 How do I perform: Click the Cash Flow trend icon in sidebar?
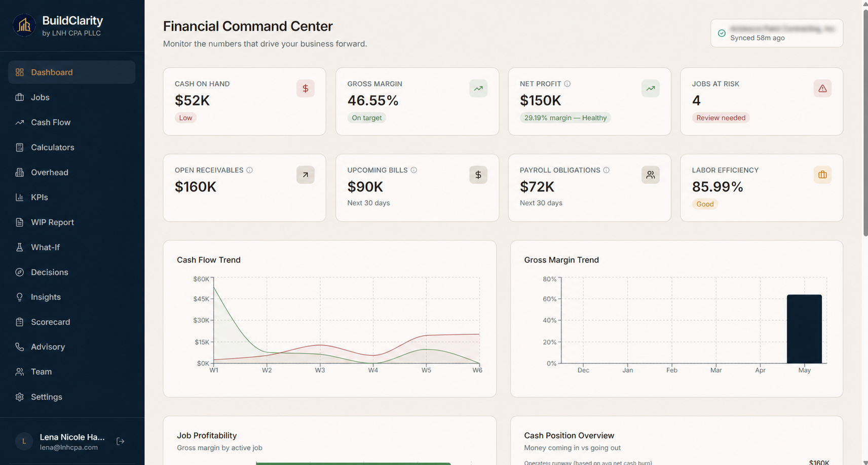[20, 122]
